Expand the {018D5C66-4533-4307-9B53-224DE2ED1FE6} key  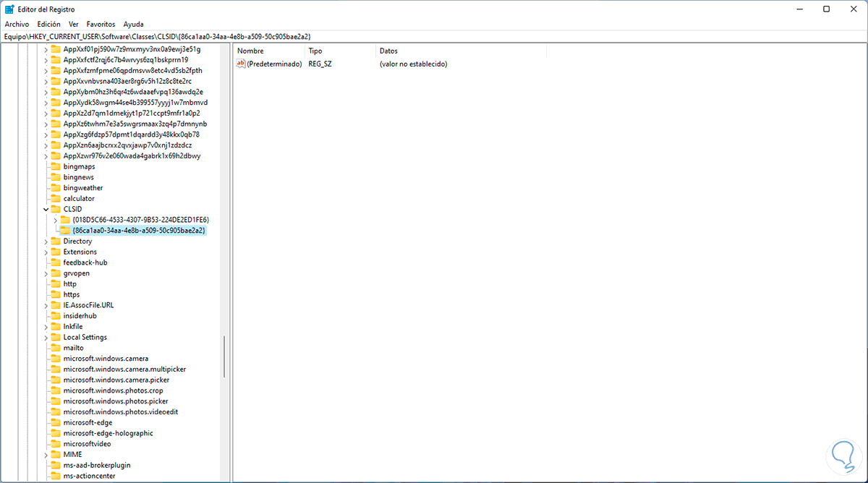coord(56,220)
